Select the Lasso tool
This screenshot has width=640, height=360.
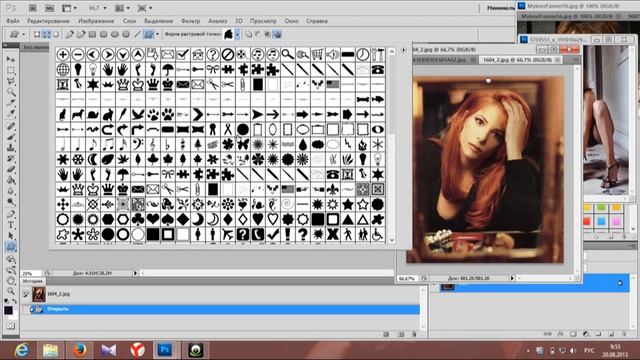pyautogui.click(x=11, y=82)
